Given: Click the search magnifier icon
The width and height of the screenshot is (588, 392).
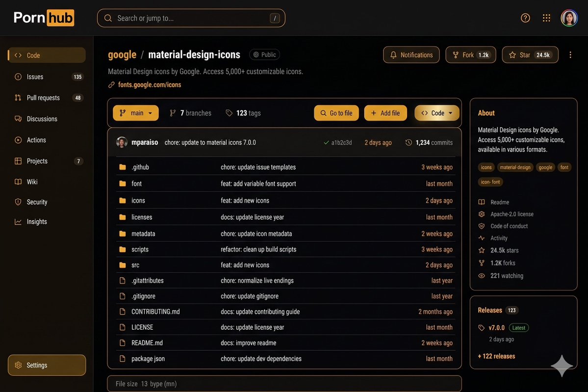Looking at the screenshot, I should tap(108, 18).
